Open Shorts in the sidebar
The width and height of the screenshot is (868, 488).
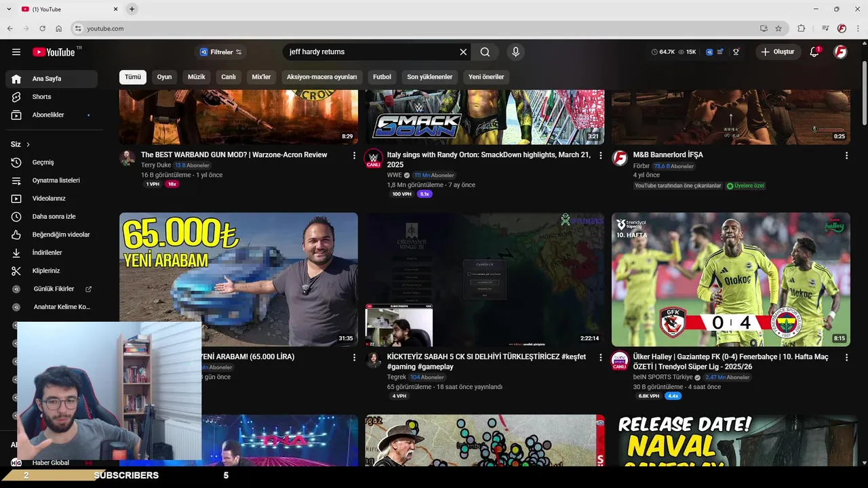tap(52, 97)
